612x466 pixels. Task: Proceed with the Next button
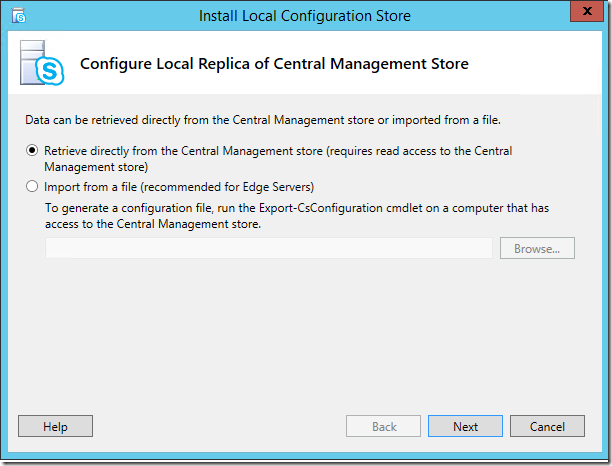tap(465, 427)
